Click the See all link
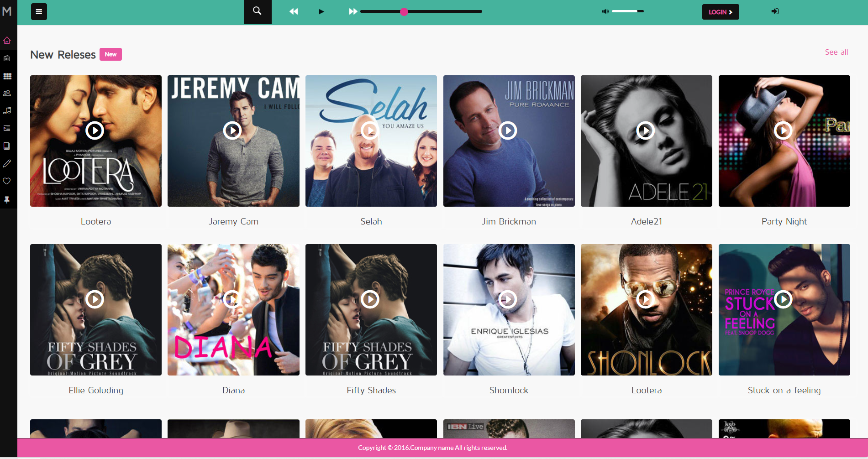 click(836, 52)
